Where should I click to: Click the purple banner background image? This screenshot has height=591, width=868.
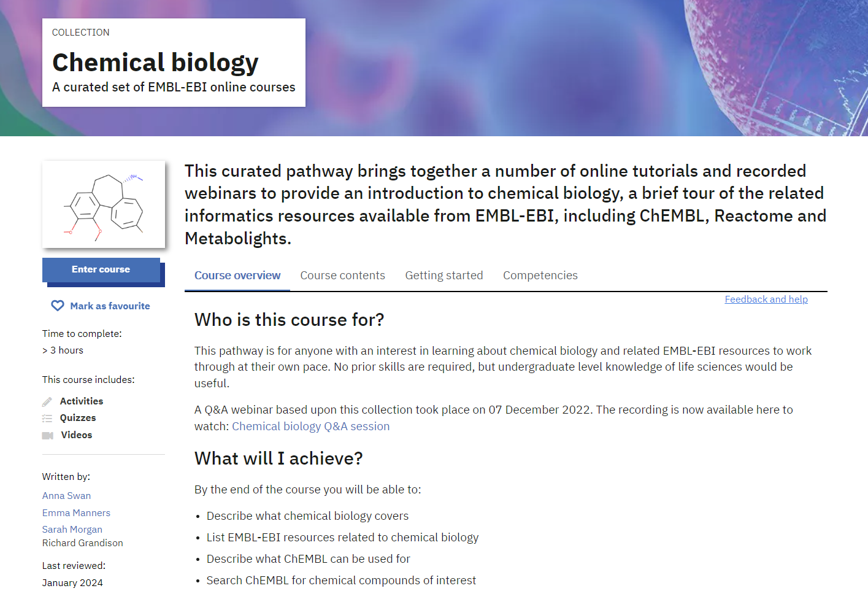click(x=552, y=68)
